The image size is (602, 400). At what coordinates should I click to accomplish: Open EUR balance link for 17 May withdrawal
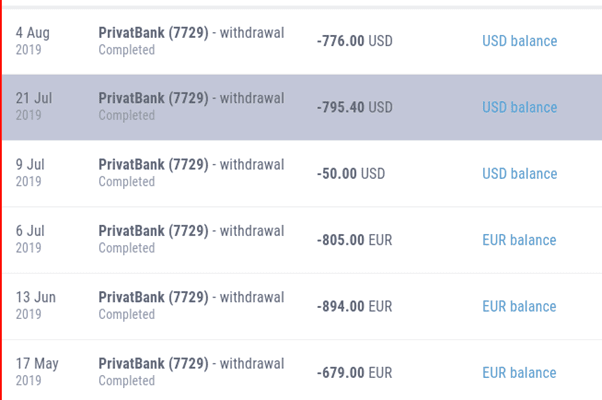tap(519, 373)
